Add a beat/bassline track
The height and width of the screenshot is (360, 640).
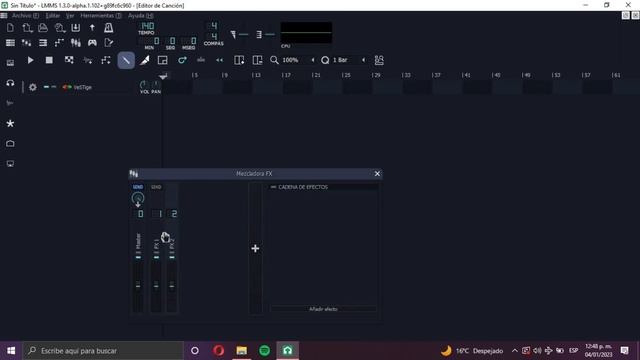(69, 60)
